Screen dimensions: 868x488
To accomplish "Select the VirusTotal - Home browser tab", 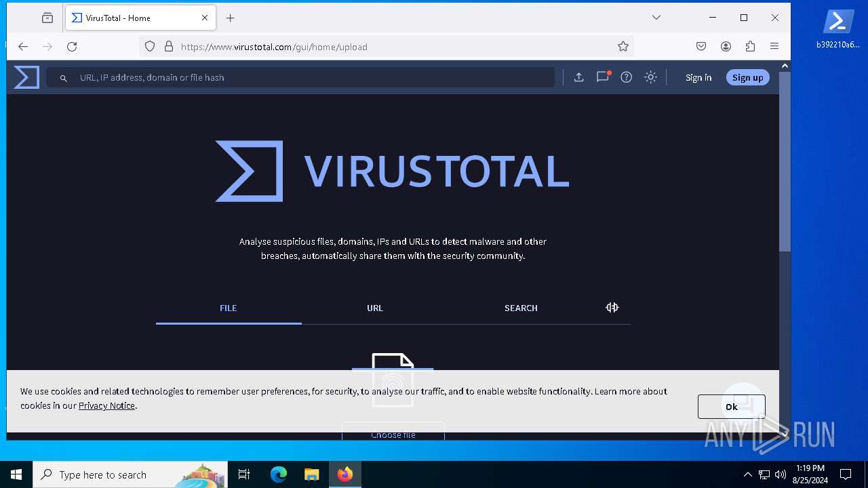I will pos(140,18).
